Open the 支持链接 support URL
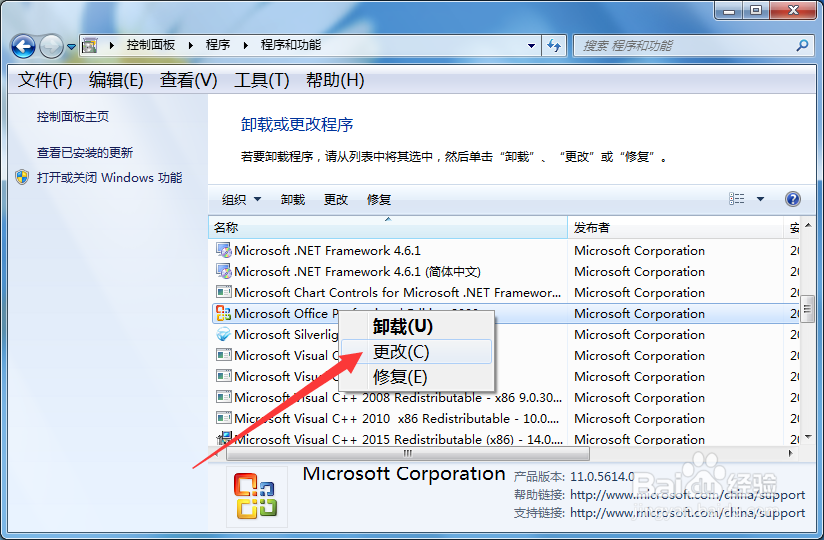824x540 pixels. [x=687, y=513]
